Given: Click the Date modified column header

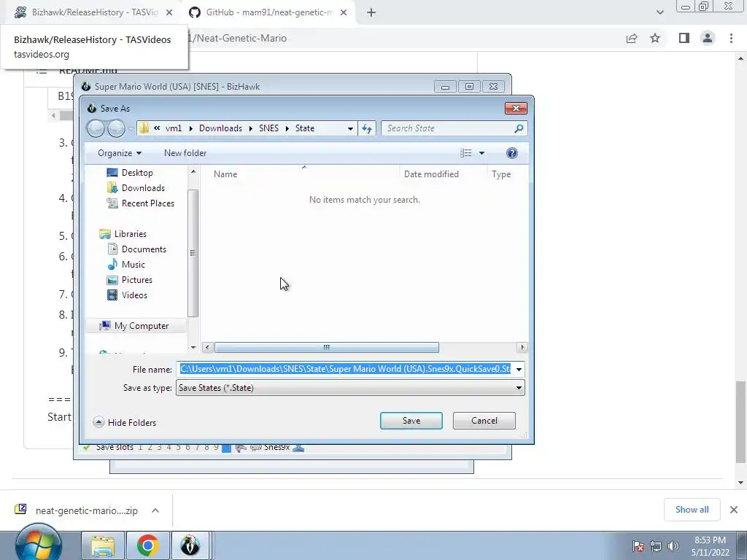Looking at the screenshot, I should (x=431, y=174).
